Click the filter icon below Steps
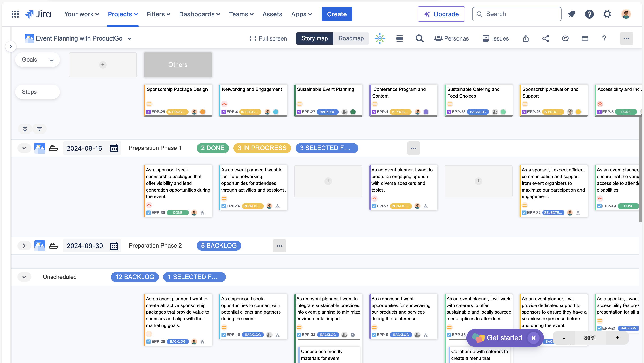The height and width of the screenshot is (363, 644). pyautogui.click(x=39, y=129)
